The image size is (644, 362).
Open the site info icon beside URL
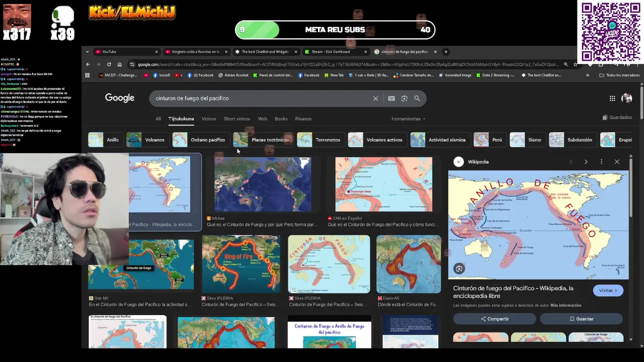(x=132, y=64)
